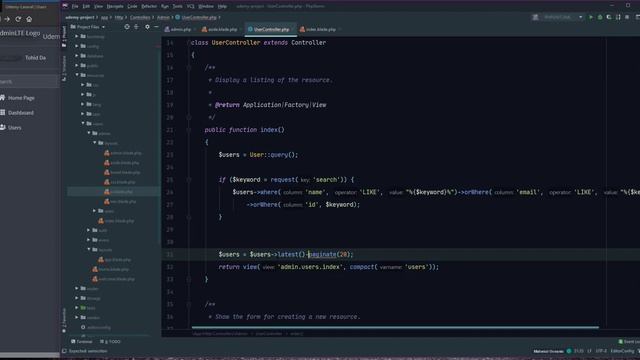The height and width of the screenshot is (360, 640).
Task: Click the locate-file target icon in Project panel
Action: click(x=127, y=27)
